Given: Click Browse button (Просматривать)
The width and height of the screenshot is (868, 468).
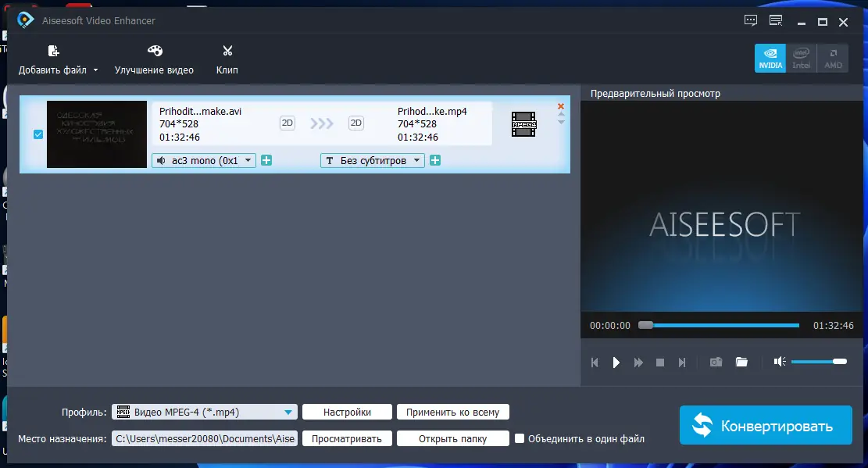Looking at the screenshot, I should (x=347, y=438).
